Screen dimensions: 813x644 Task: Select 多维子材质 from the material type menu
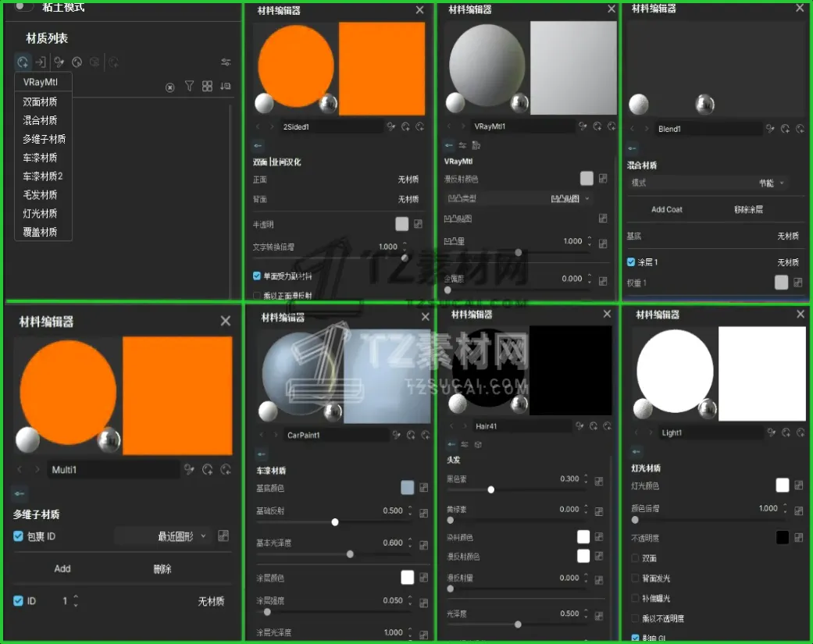click(x=44, y=139)
